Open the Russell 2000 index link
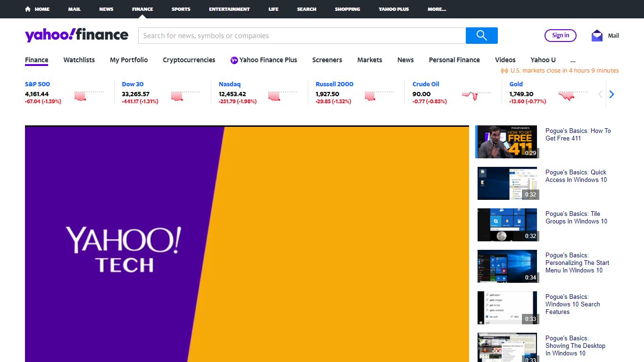644x362 pixels. click(x=334, y=84)
